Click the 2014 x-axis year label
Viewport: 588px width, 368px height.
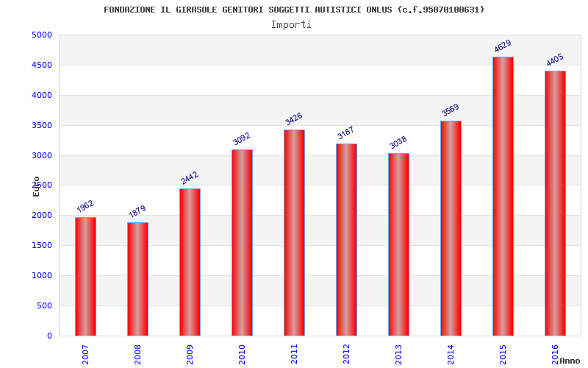coord(450,355)
